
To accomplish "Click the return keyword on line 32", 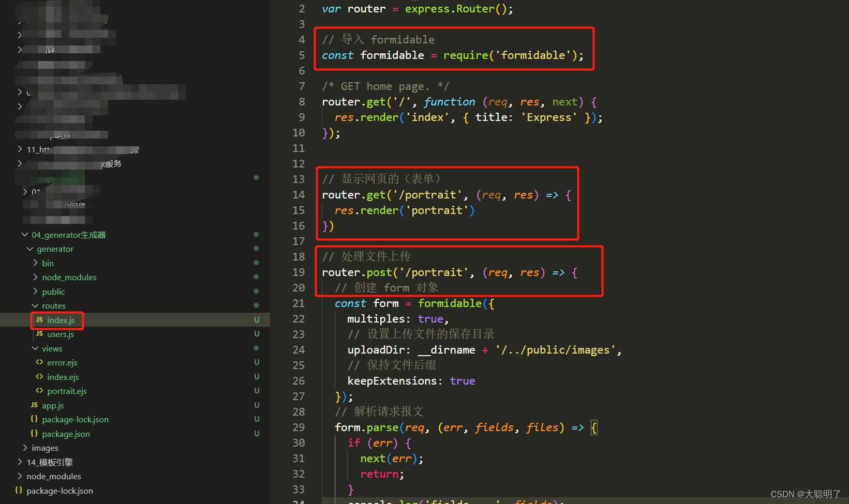I will pos(379,474).
